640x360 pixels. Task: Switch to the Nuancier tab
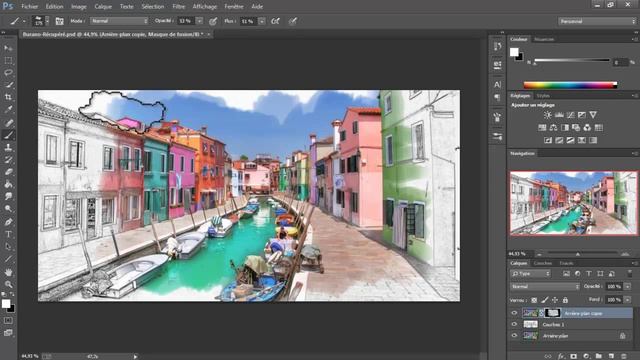[x=544, y=39]
